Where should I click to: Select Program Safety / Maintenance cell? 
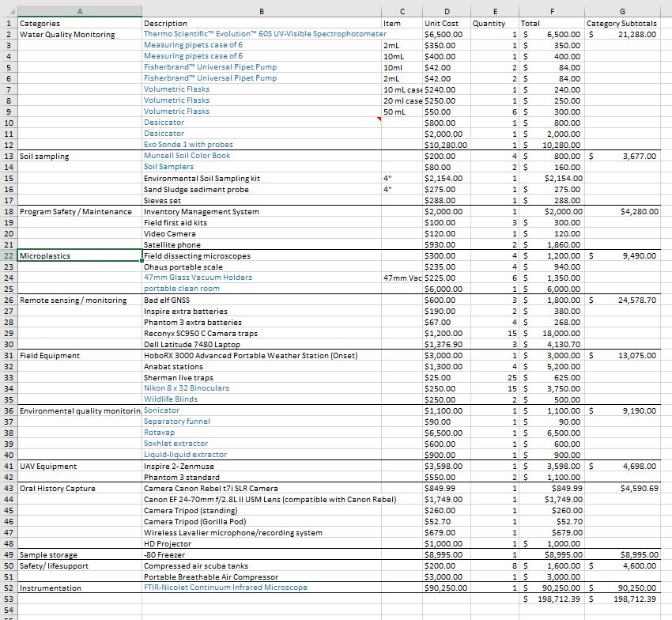[x=80, y=211]
